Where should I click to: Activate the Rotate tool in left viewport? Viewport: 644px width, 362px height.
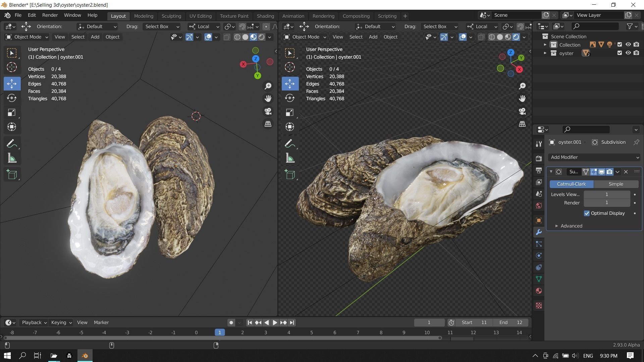tap(12, 98)
